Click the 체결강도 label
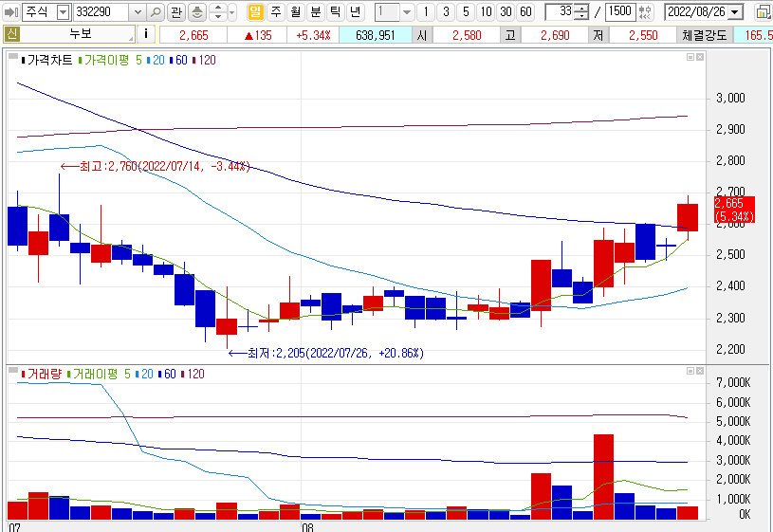 coord(705,35)
